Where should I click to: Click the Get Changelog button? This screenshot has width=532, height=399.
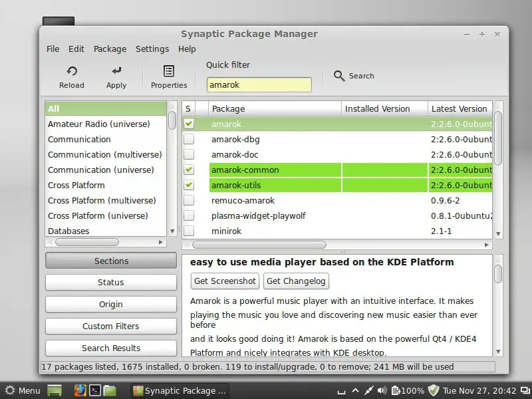tap(296, 281)
